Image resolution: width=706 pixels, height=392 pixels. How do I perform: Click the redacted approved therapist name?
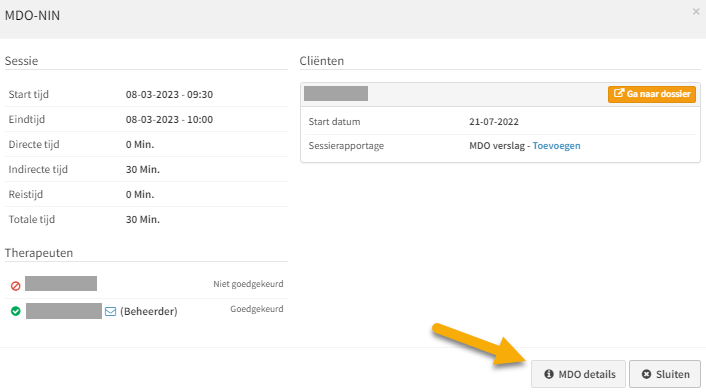[64, 311]
